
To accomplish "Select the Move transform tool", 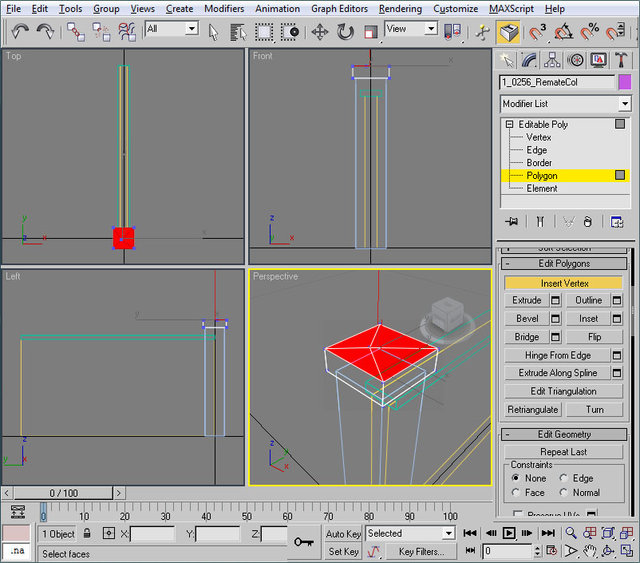I will (320, 31).
